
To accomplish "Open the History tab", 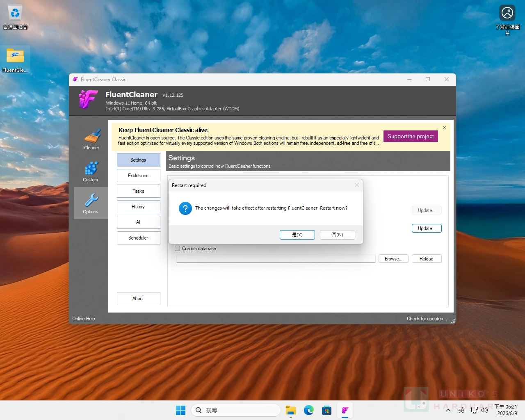I will (x=139, y=207).
